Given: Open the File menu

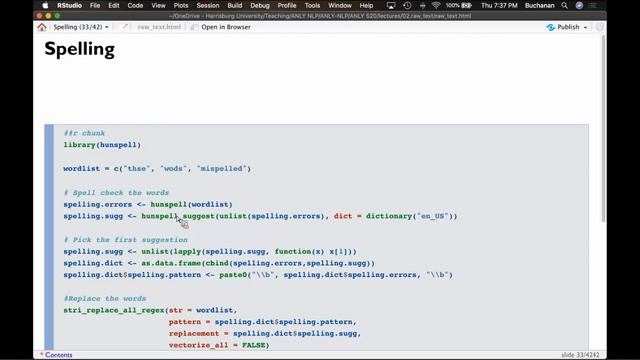Looking at the screenshot, I should coord(95,5).
